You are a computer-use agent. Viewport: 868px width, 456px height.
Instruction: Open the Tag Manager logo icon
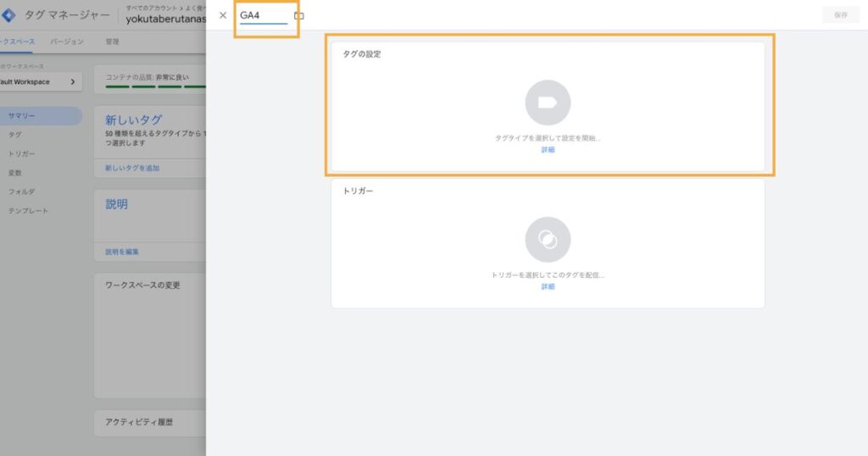pyautogui.click(x=8, y=15)
